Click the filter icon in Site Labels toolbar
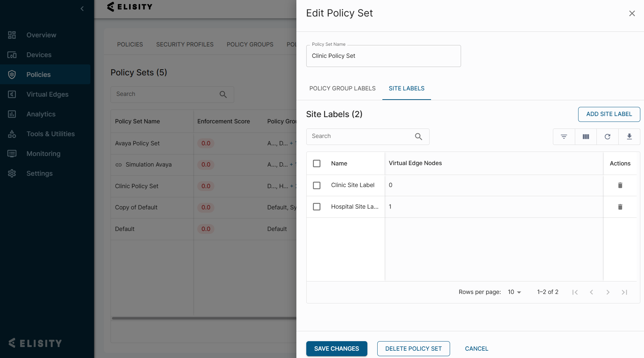The height and width of the screenshot is (358, 644). [x=564, y=137]
